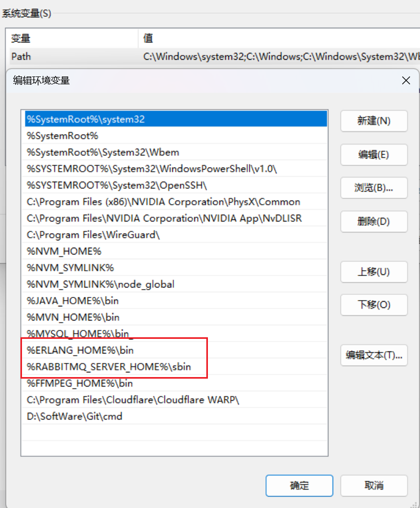This screenshot has width=420, height=508.
Task: Open the 浏览(B)... folder browser
Action: pos(374,187)
